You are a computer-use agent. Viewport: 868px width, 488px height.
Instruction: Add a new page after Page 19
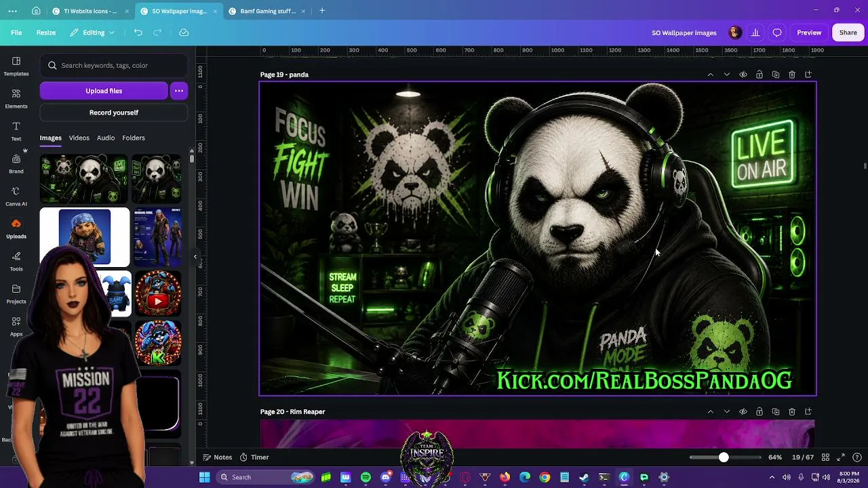[x=808, y=75]
